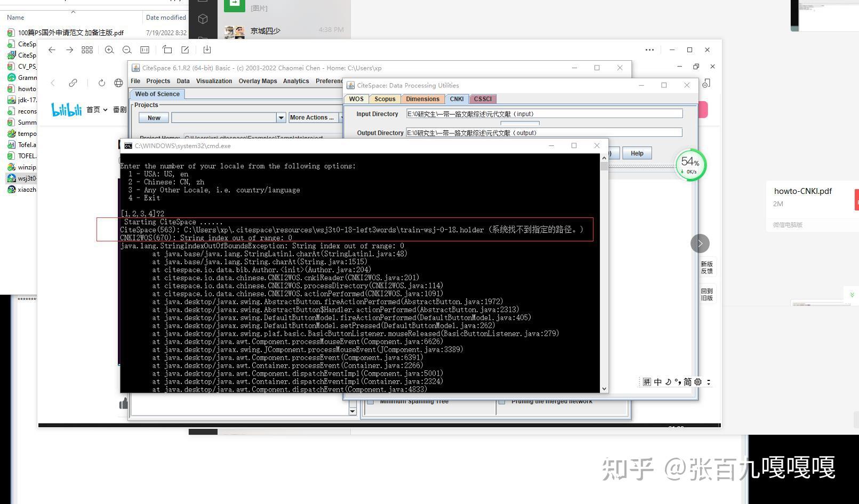The width and height of the screenshot is (859, 504).
Task: Select 100篇PS国外申请范文 pdf file
Action: 71,32
